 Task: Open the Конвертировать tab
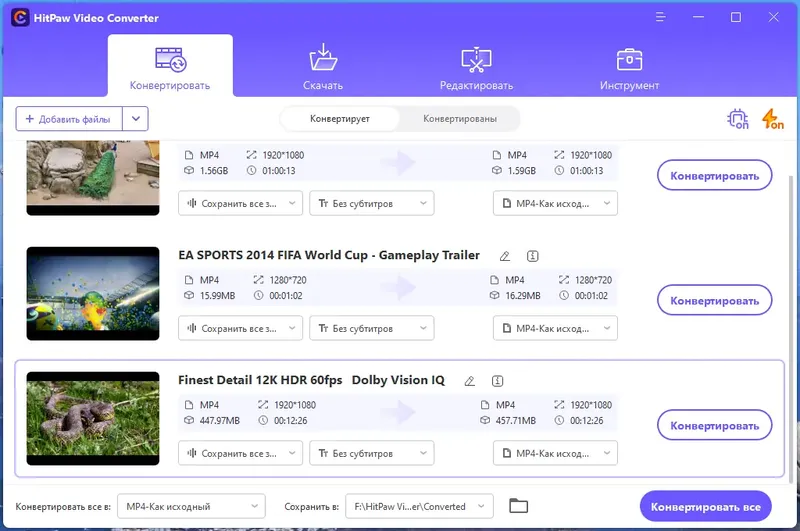tap(170, 66)
